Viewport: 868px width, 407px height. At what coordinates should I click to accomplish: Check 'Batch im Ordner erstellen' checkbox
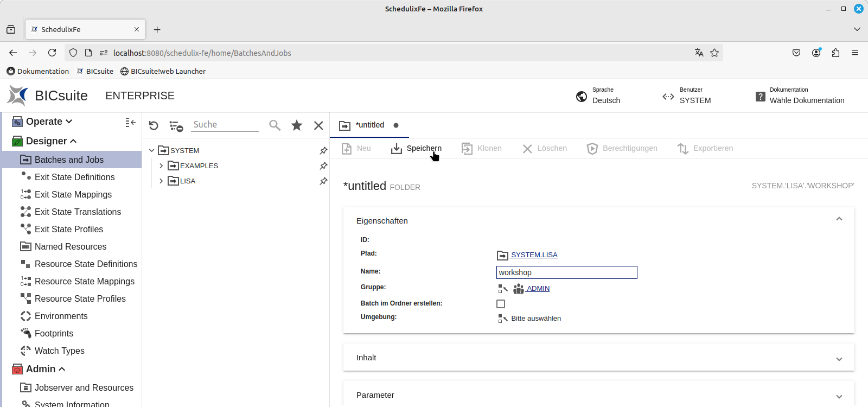[501, 304]
